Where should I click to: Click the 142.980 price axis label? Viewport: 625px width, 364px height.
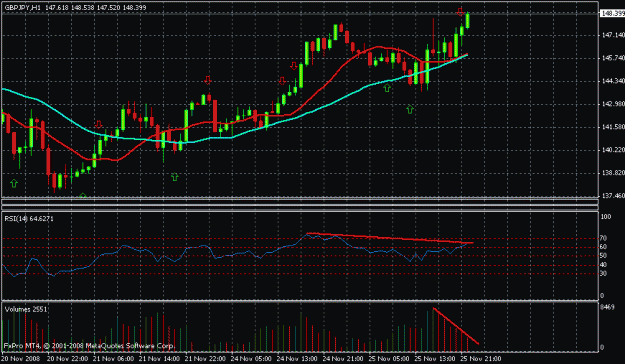point(613,104)
